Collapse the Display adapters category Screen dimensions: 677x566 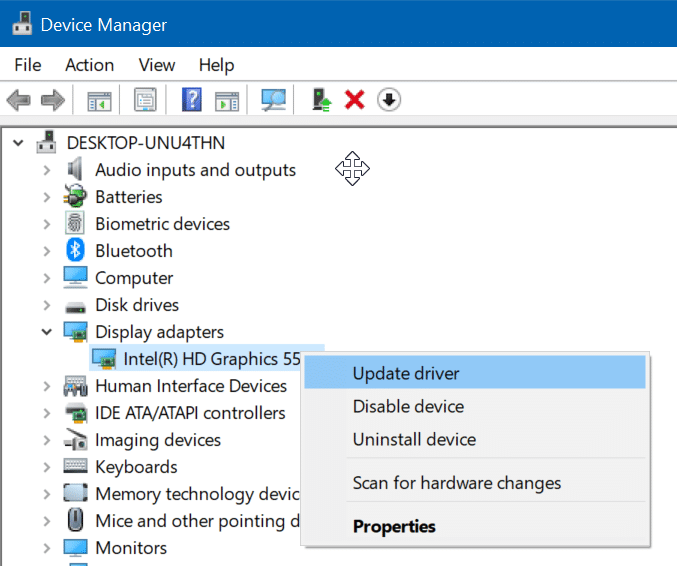pos(46,332)
